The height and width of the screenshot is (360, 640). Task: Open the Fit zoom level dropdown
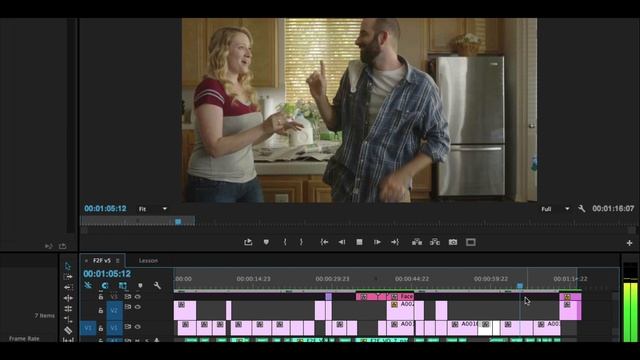pyautogui.click(x=153, y=209)
